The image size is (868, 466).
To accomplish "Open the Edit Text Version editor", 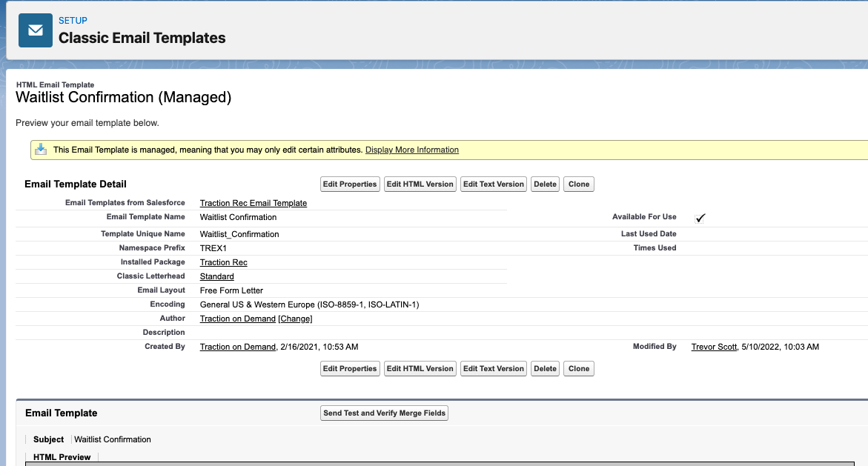I will pyautogui.click(x=493, y=184).
